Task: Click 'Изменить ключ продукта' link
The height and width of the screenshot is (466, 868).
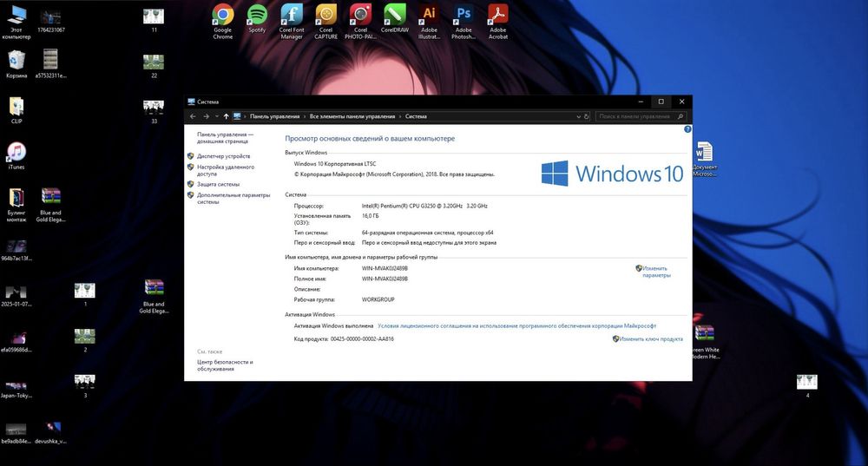Action: point(651,339)
